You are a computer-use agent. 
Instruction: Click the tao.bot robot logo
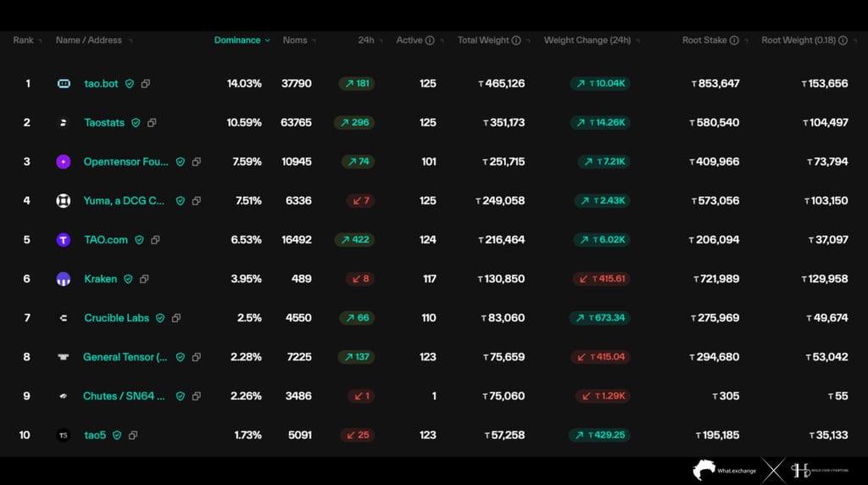64,84
